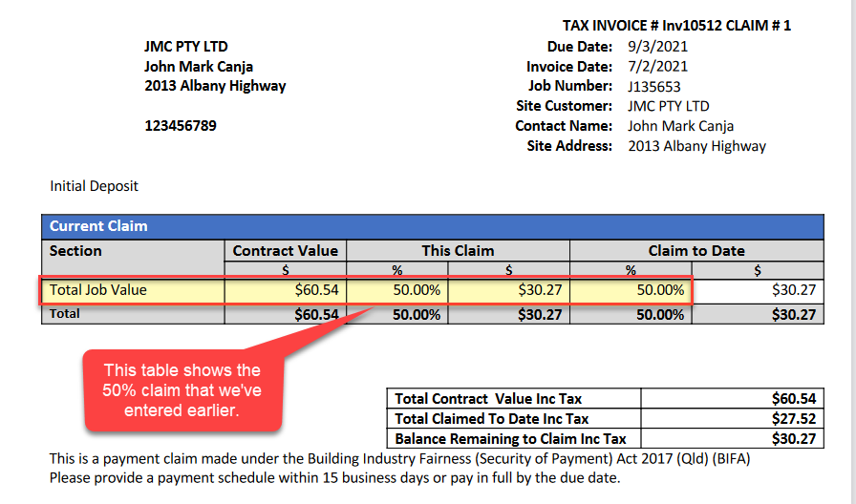The height and width of the screenshot is (504, 856).
Task: Select the Contract Value column header
Action: coord(286,250)
